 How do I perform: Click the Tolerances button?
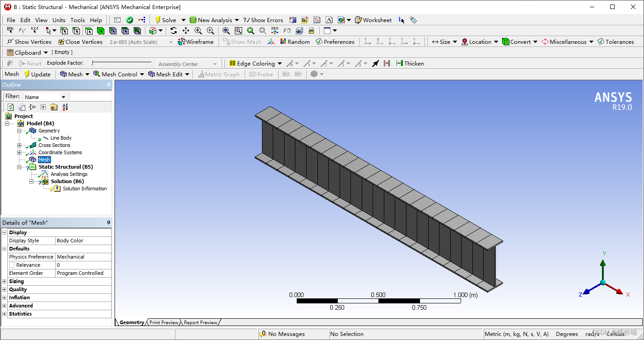(616, 42)
